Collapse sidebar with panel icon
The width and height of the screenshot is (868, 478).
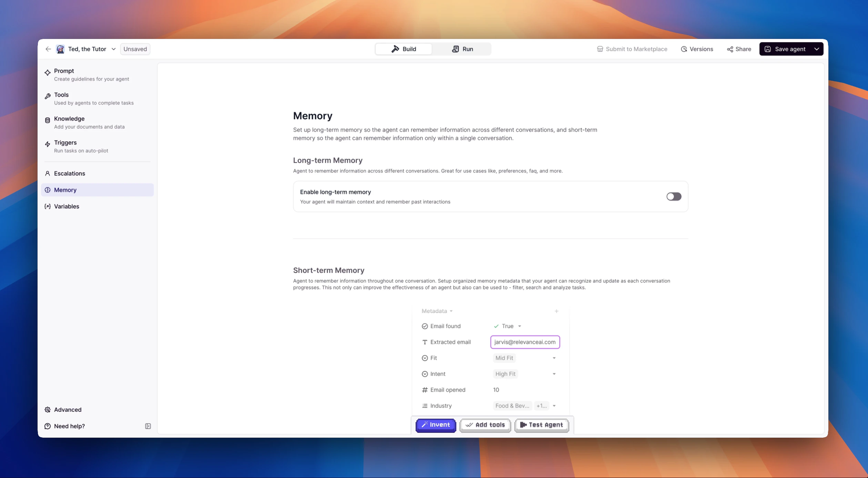pyautogui.click(x=148, y=426)
